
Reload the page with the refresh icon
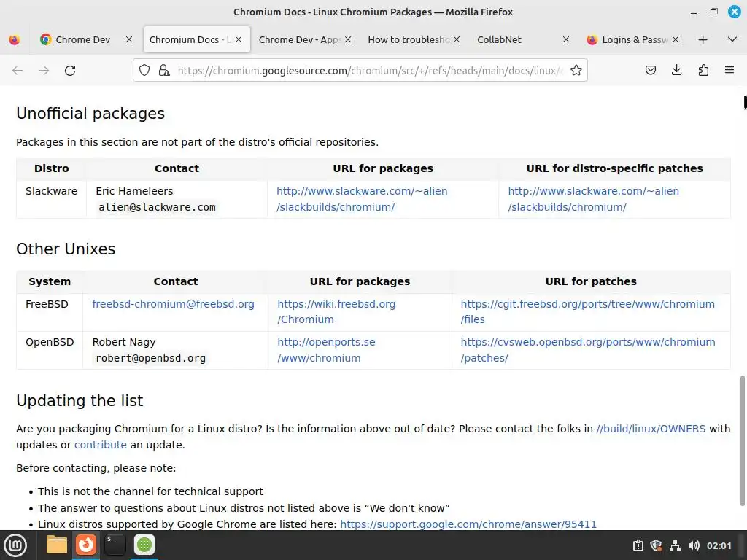[70, 71]
